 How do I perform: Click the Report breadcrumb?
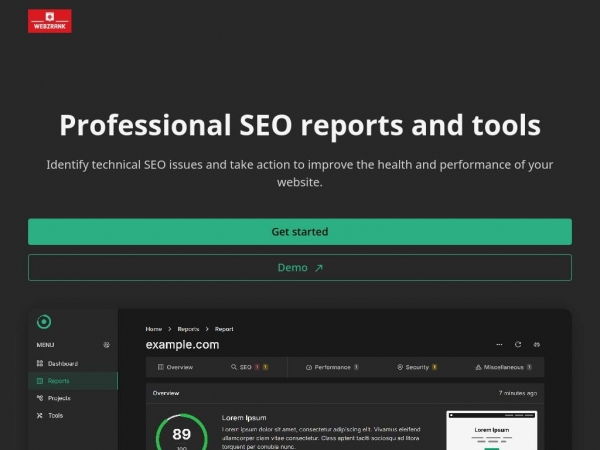[224, 329]
